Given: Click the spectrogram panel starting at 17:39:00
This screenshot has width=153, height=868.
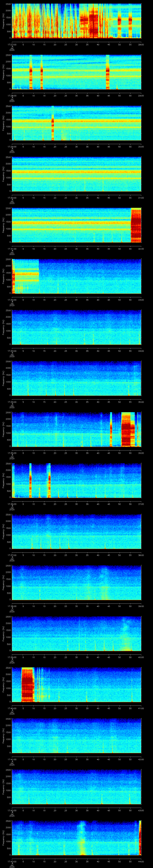Looking at the screenshot, I should 77,634.
